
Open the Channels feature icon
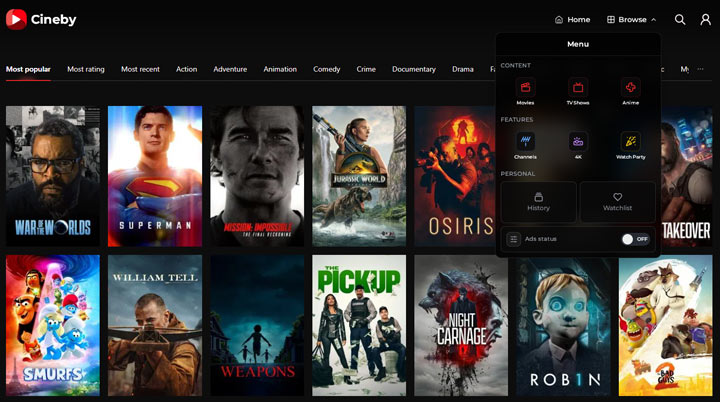[x=525, y=141]
